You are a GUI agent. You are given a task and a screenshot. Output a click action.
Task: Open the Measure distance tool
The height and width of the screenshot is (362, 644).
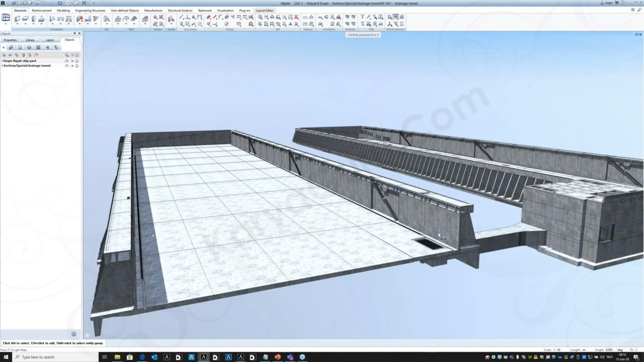pyautogui.click(x=305, y=17)
